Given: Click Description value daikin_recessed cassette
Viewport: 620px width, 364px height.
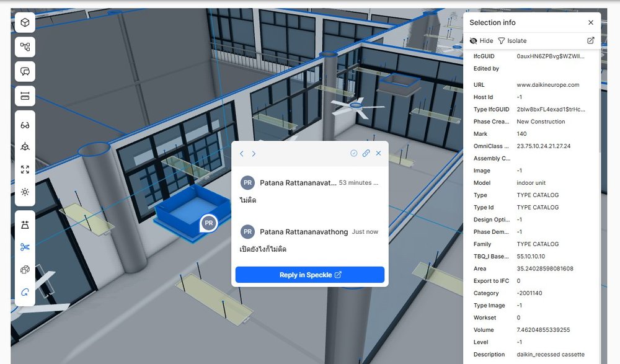Looking at the screenshot, I should click(x=551, y=355).
